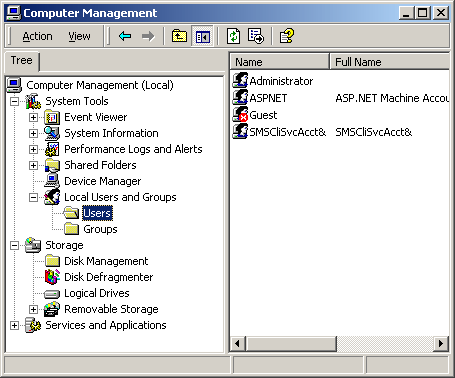
Task: Click the Computer Management title bar icon
Action: click(13, 13)
